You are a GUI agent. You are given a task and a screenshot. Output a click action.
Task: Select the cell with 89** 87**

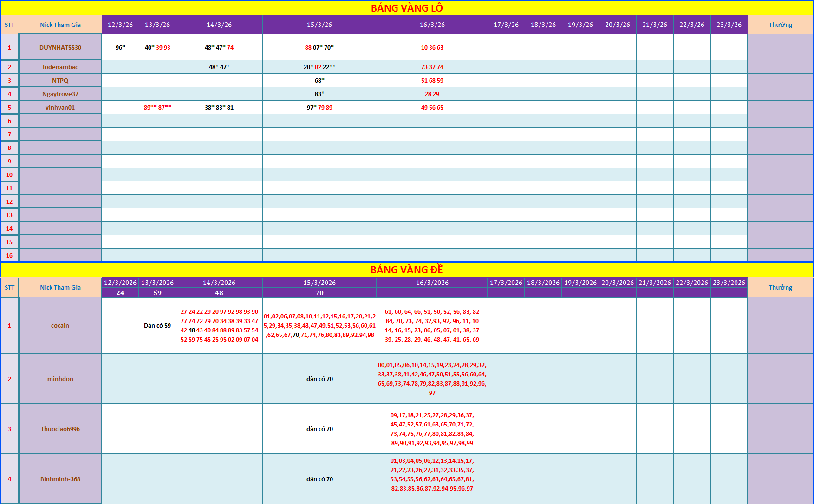click(x=157, y=107)
